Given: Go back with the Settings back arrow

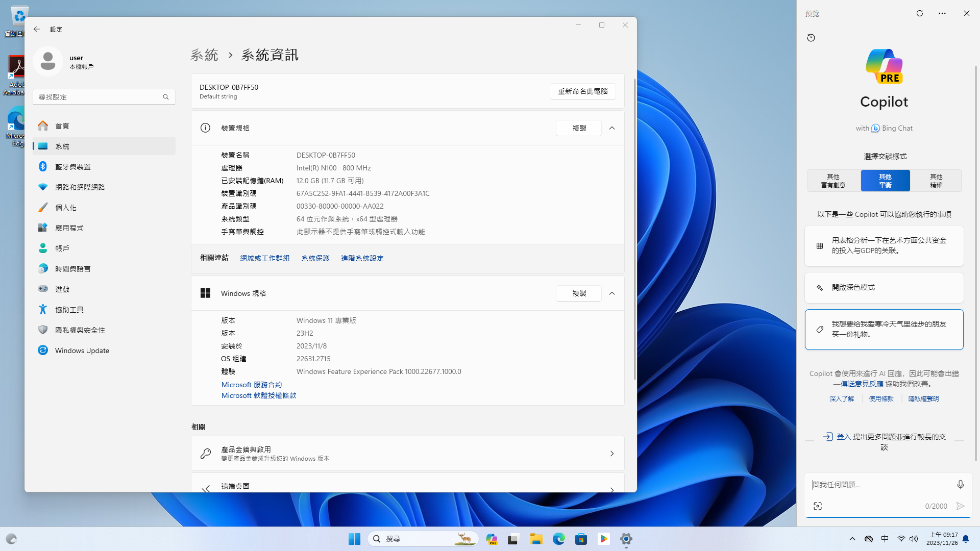Looking at the screenshot, I should 37,29.
